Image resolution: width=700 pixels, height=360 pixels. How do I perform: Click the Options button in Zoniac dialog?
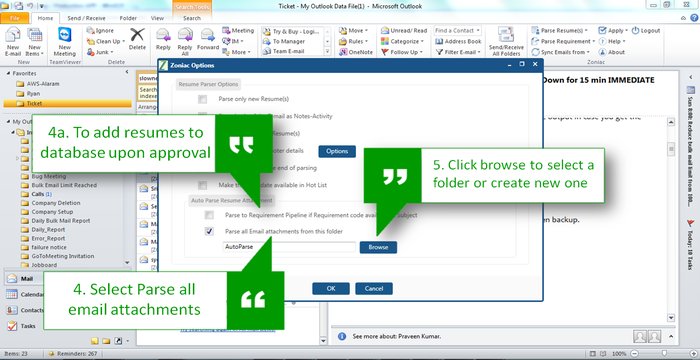(337, 151)
